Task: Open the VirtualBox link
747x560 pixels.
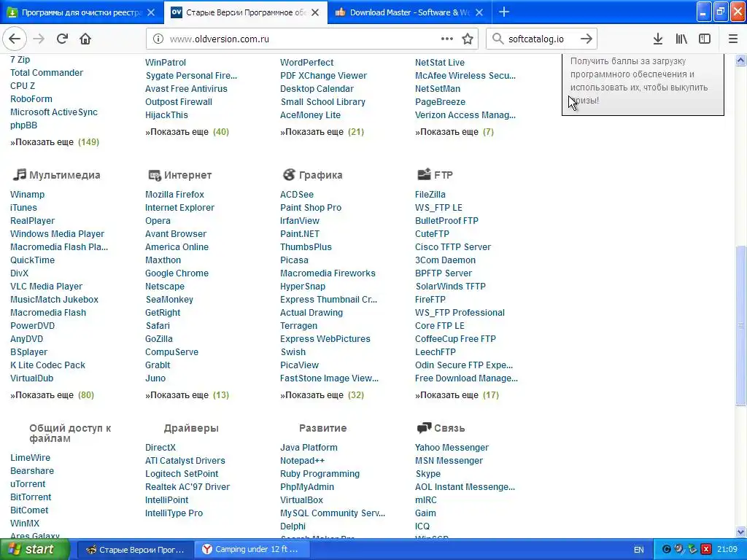Action: 301,500
